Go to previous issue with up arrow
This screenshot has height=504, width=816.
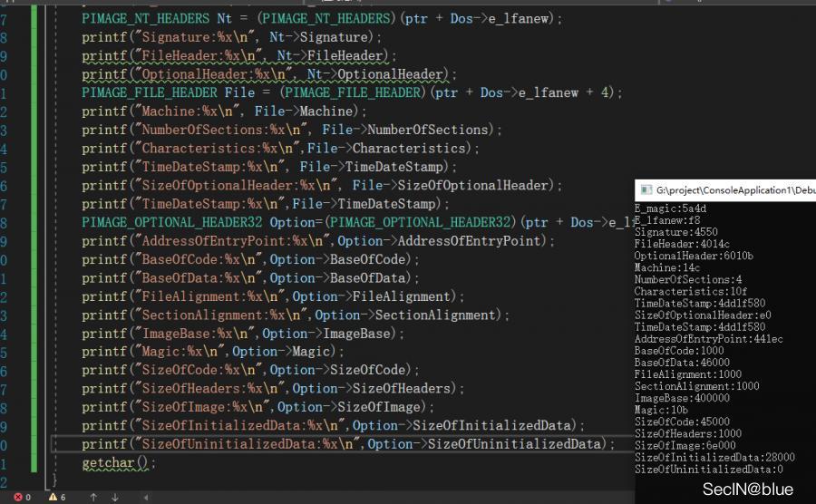tap(92, 497)
